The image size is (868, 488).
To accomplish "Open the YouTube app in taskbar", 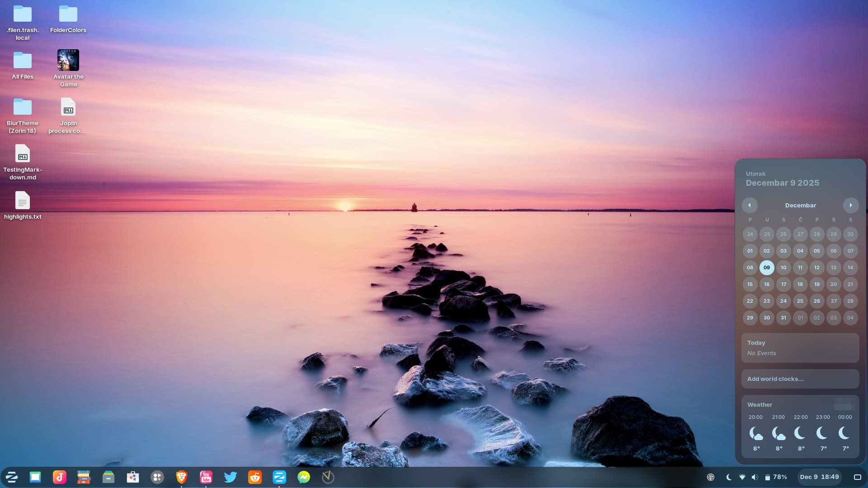I will (206, 477).
